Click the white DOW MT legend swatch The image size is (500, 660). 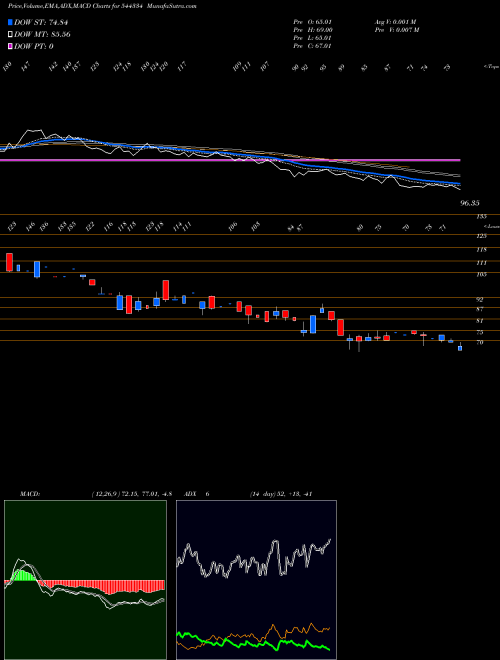10,35
